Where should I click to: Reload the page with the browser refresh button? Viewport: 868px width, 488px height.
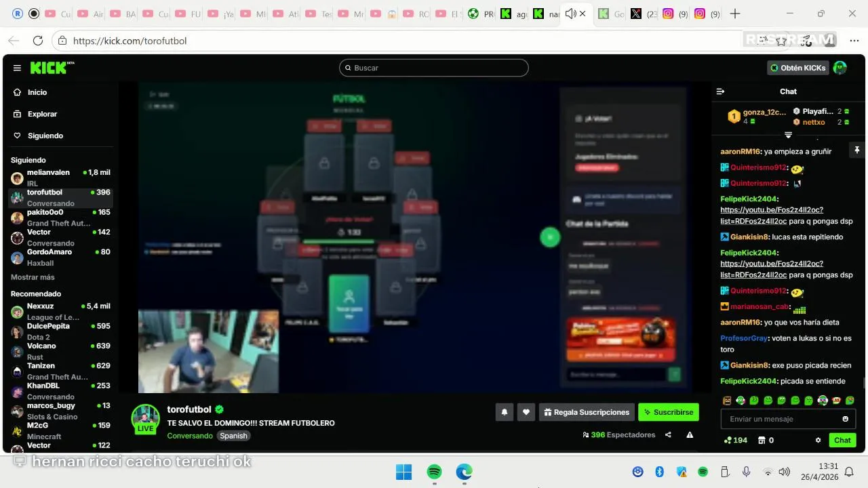tap(38, 41)
